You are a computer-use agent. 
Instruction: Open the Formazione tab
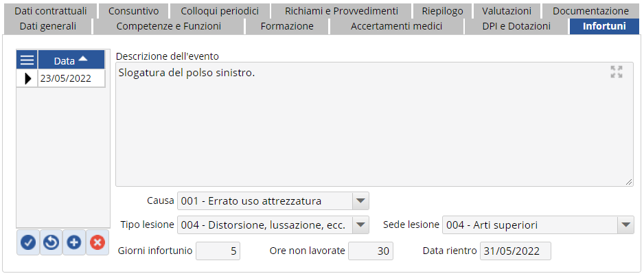[287, 26]
